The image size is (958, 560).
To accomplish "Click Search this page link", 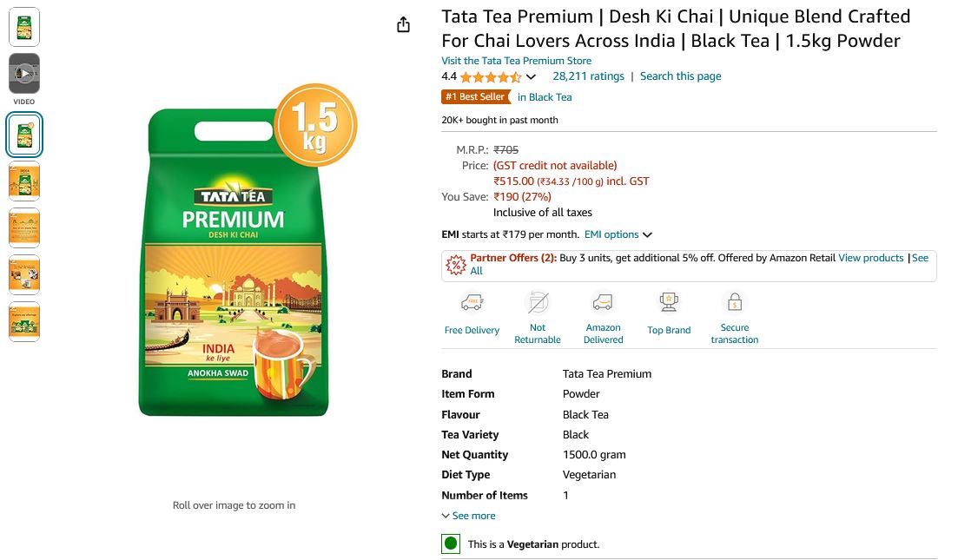I will click(680, 76).
